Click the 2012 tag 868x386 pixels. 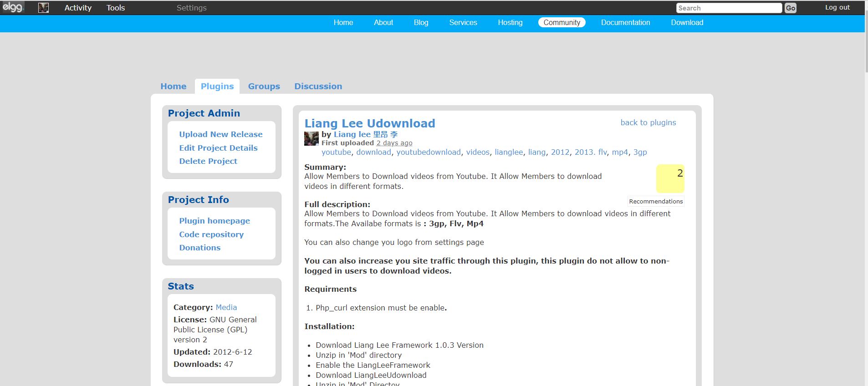point(560,152)
